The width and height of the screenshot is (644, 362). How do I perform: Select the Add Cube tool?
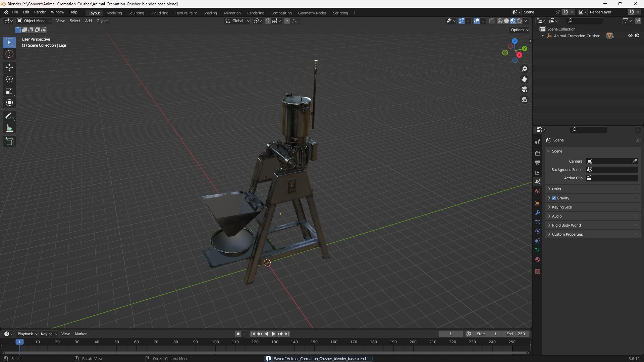[9, 141]
